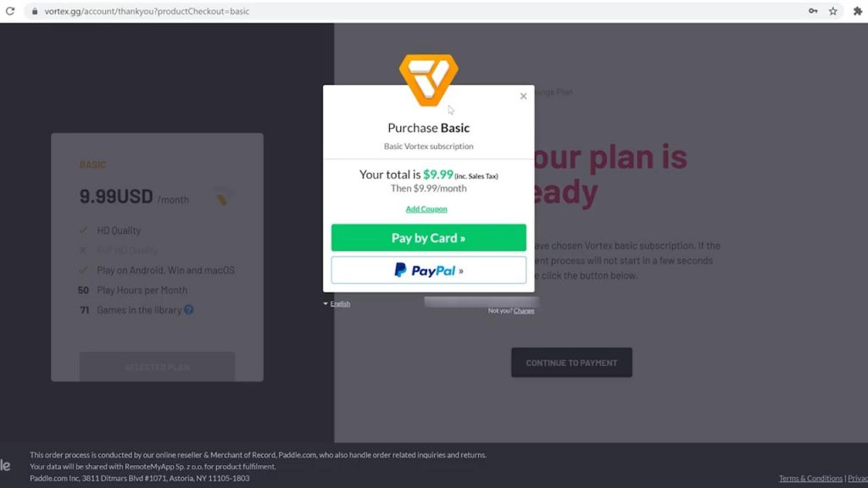Click the blue help icon beside Games in the library

(x=189, y=310)
